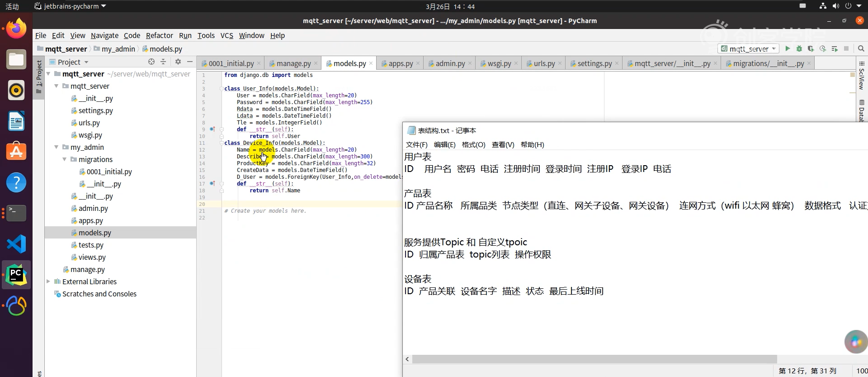This screenshot has width=868, height=377.
Task: Open system status menu arrow
Action: (859, 6)
